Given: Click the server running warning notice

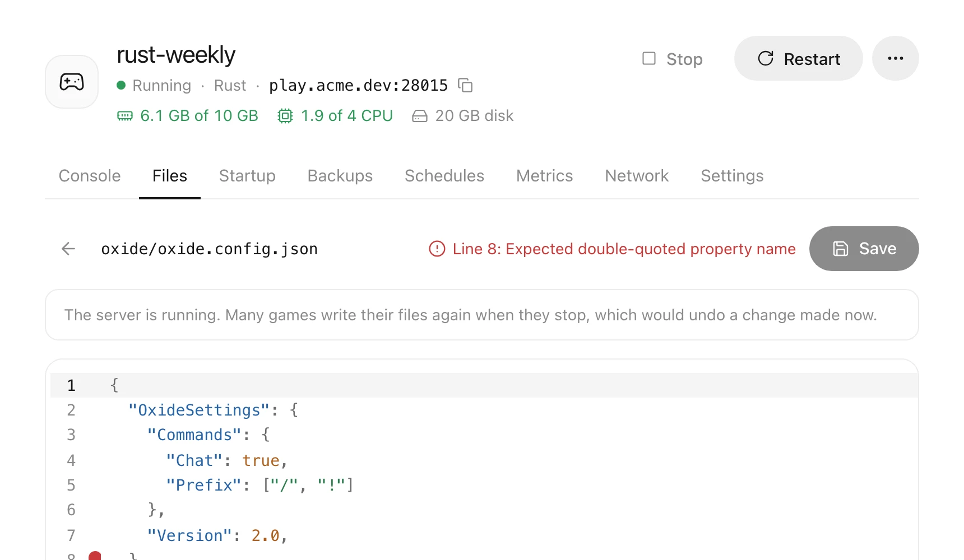Looking at the screenshot, I should tap(482, 315).
